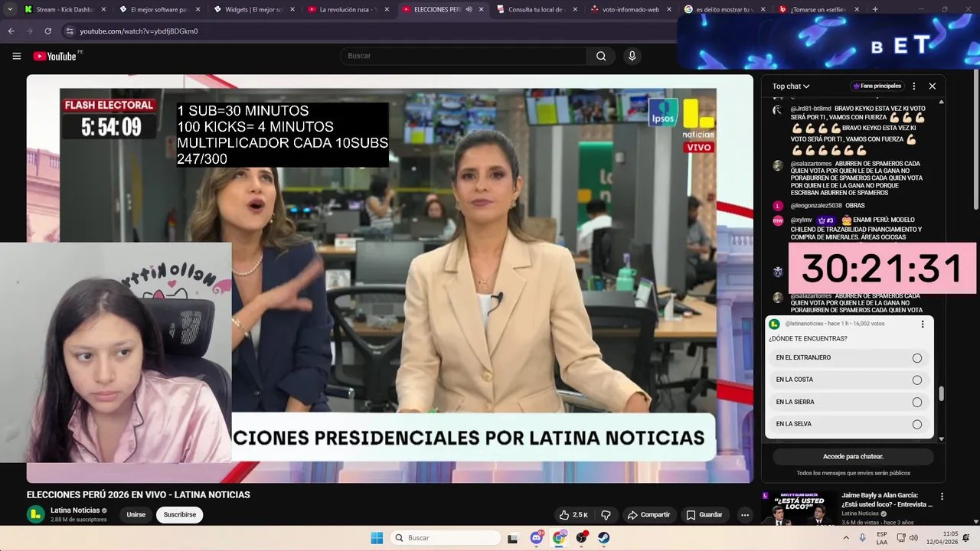
Task: Open Fans principales in chat header
Action: coord(877,86)
